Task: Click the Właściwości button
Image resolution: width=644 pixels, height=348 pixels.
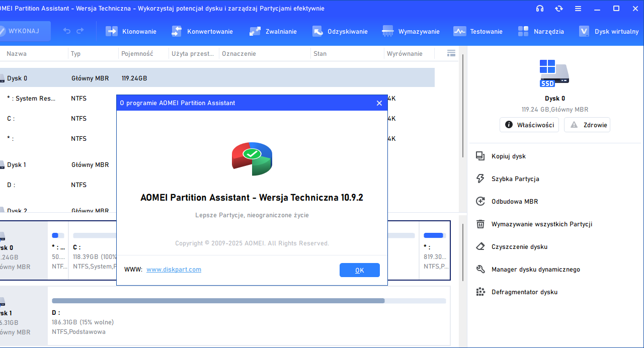Action: click(529, 125)
